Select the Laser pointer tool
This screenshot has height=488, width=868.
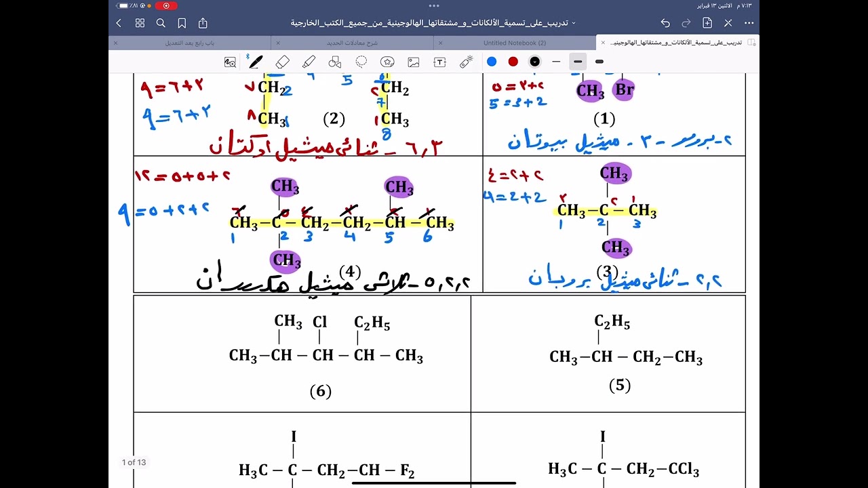click(x=466, y=62)
